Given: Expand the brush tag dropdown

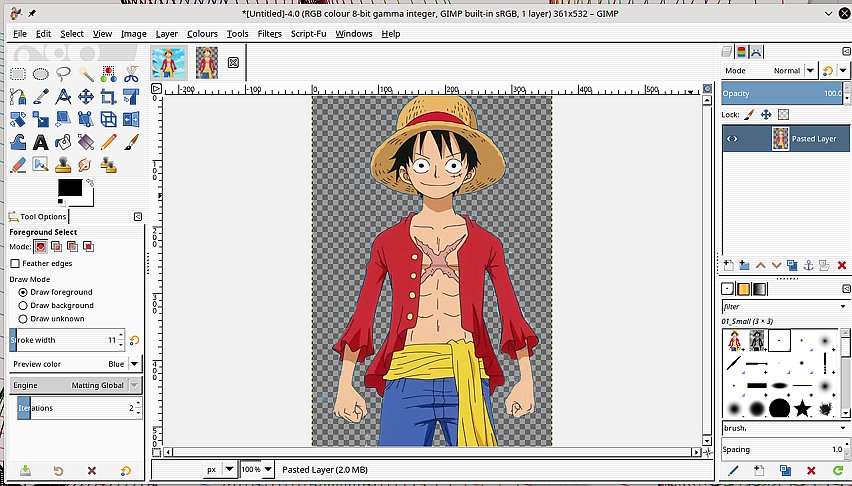Looking at the screenshot, I should (x=843, y=428).
